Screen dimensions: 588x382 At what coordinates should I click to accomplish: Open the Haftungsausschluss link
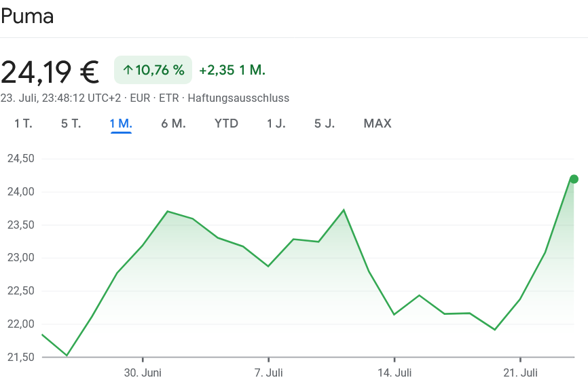point(238,98)
